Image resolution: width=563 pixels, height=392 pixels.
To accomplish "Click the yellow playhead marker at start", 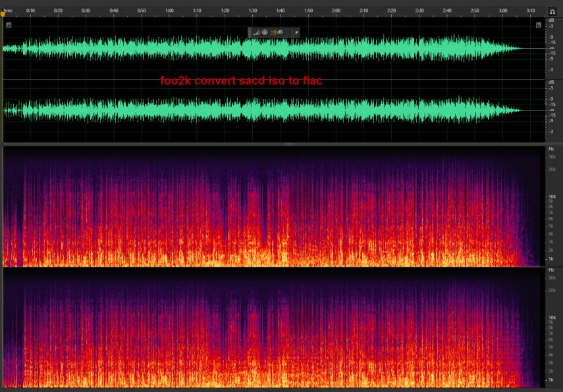I will [x=3, y=14].
